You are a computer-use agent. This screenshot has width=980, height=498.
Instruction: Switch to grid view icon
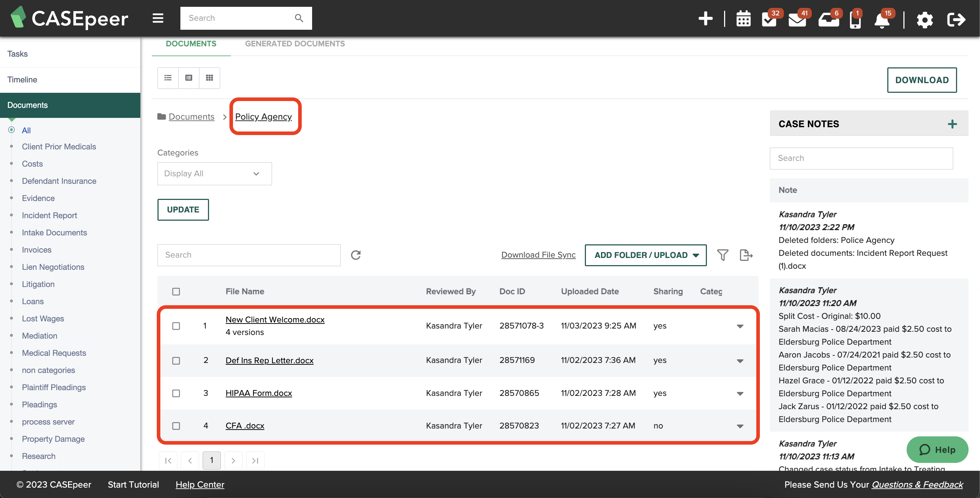point(209,78)
